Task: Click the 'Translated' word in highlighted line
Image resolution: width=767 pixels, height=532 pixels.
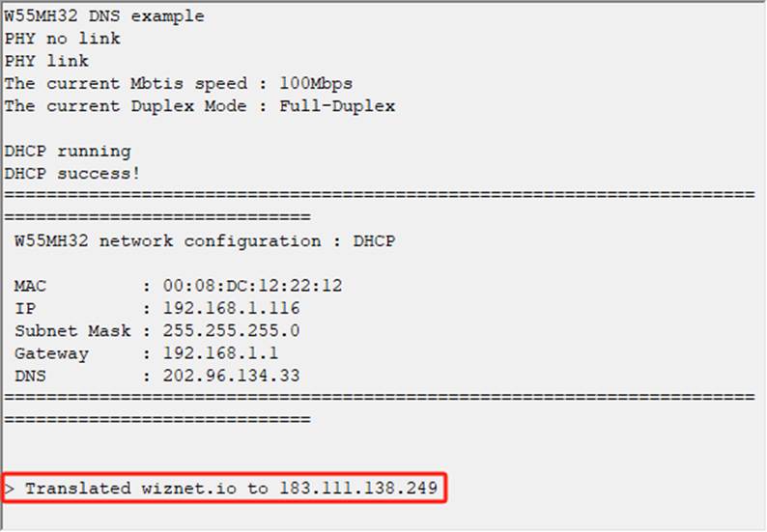Action: pyautogui.click(x=78, y=488)
